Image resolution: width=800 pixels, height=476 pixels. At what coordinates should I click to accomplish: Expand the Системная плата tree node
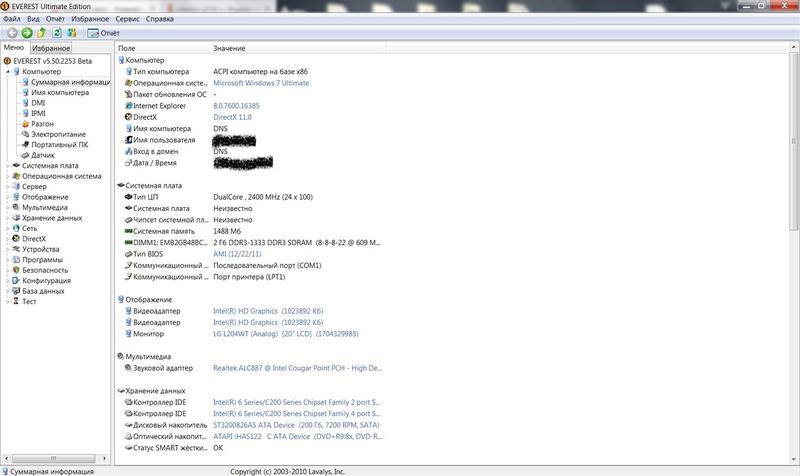coord(7,166)
